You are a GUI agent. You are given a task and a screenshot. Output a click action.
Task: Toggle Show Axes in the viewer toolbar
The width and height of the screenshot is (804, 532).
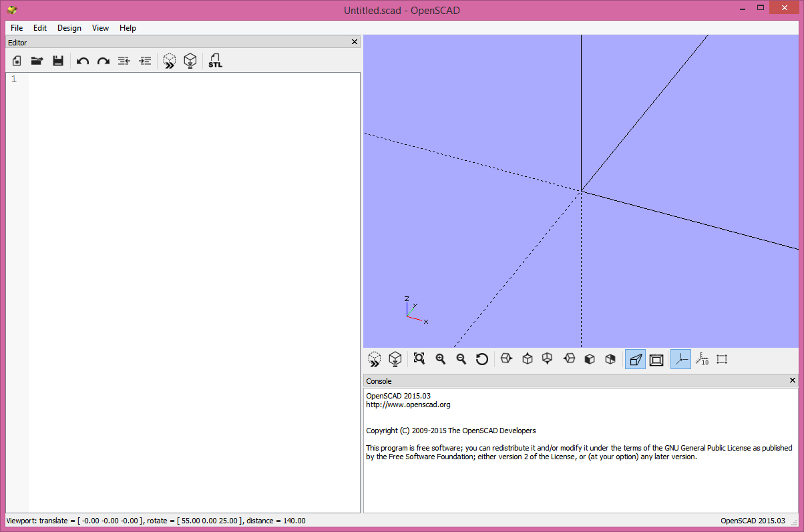[680, 359]
